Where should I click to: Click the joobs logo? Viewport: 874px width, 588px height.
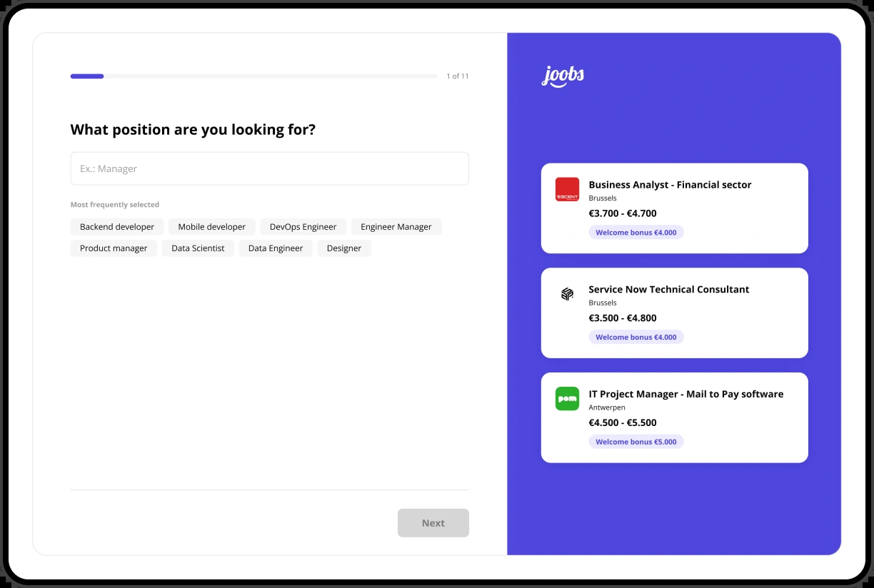coord(563,76)
